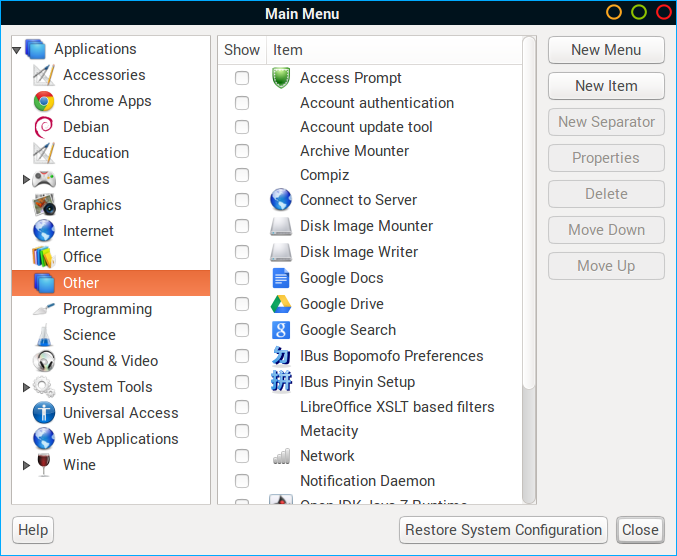Click the Chrome Apps category icon
The height and width of the screenshot is (556, 677).
(43, 101)
